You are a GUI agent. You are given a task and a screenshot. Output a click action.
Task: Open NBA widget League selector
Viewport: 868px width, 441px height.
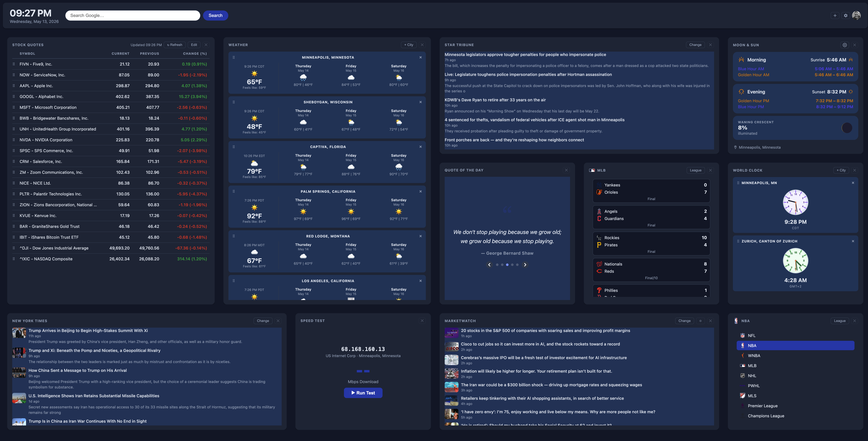pyautogui.click(x=840, y=321)
